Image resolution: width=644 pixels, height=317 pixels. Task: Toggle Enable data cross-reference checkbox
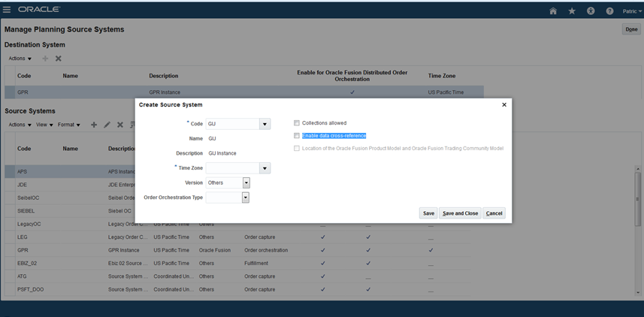click(297, 136)
